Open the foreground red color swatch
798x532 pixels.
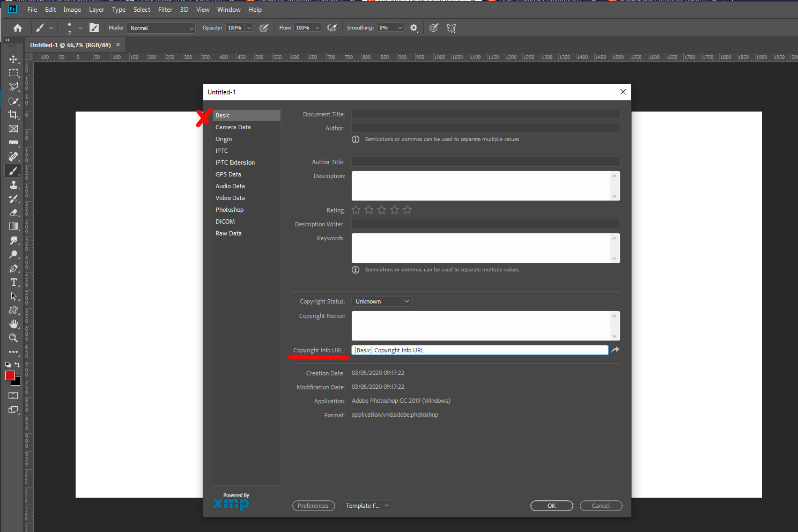click(10, 375)
